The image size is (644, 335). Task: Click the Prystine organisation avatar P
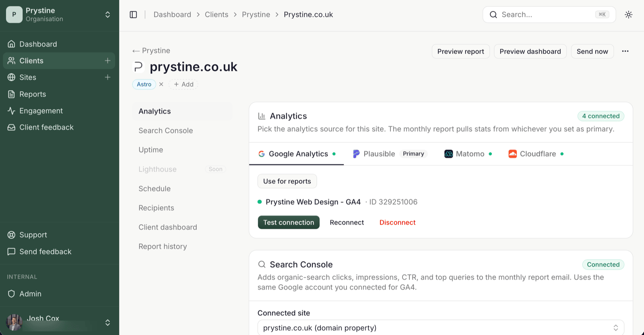[x=14, y=14]
